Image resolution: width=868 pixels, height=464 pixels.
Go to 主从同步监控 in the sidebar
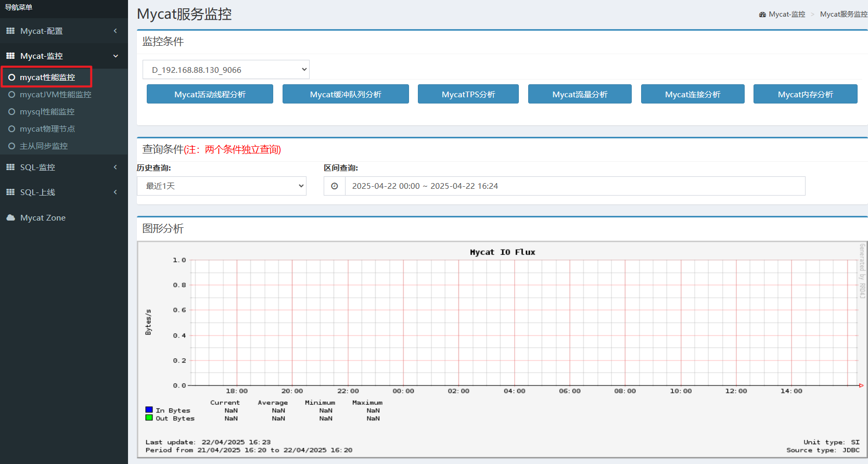click(x=44, y=146)
